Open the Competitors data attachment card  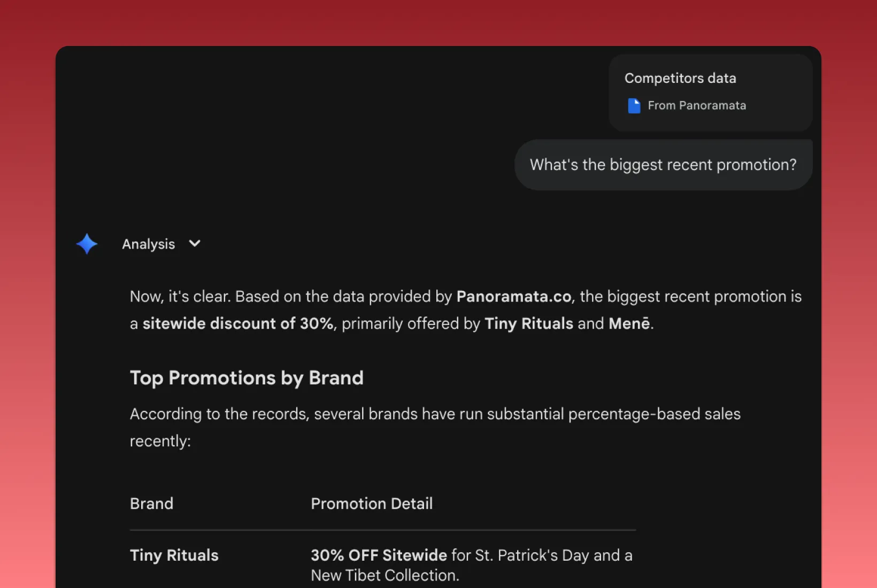click(x=711, y=92)
